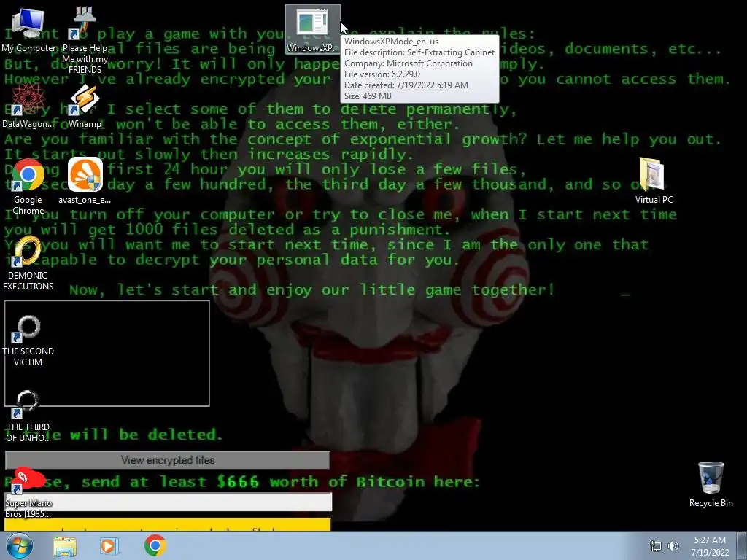
Task: Open the My Computer desktop icon
Action: coord(28,30)
